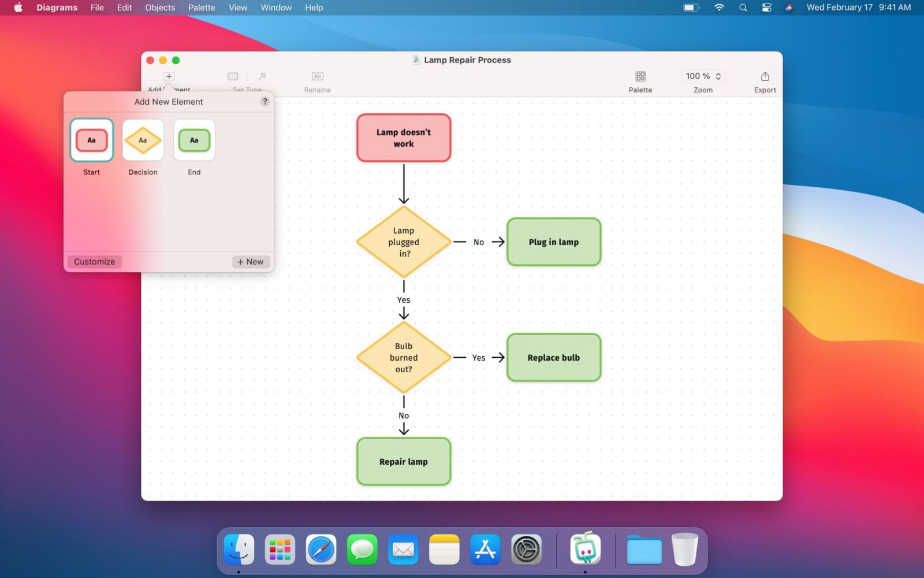The width and height of the screenshot is (924, 578).
Task: Open Mail from the Dock
Action: pyautogui.click(x=403, y=549)
